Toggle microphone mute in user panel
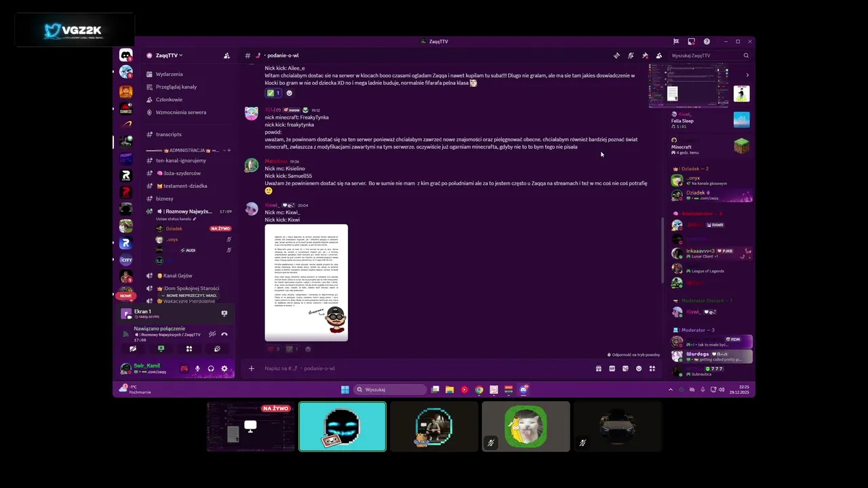This screenshot has width=868, height=488. click(x=198, y=369)
